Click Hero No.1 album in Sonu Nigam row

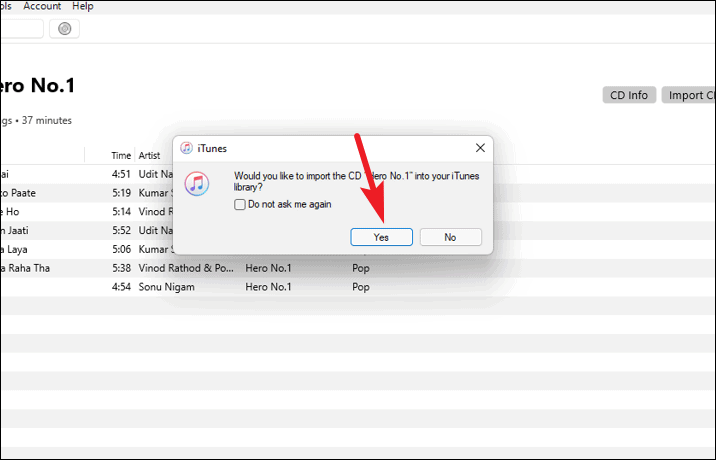click(x=268, y=287)
